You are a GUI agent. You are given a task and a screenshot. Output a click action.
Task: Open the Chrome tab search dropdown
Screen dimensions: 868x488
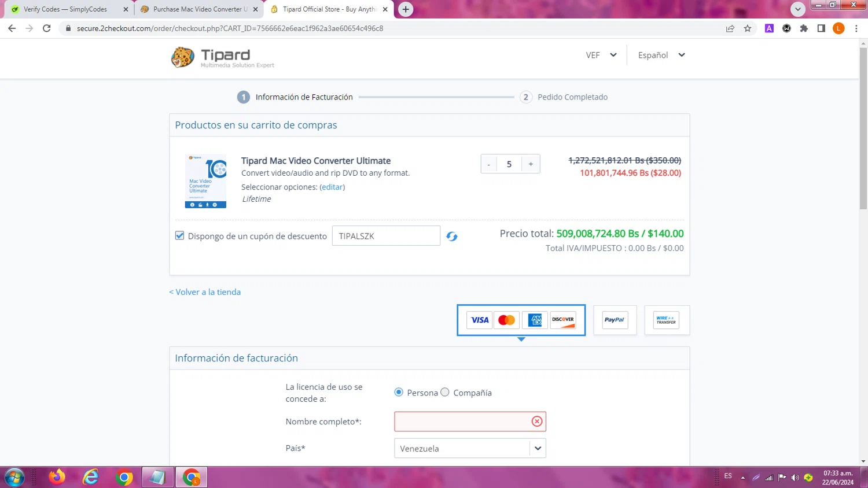[798, 9]
